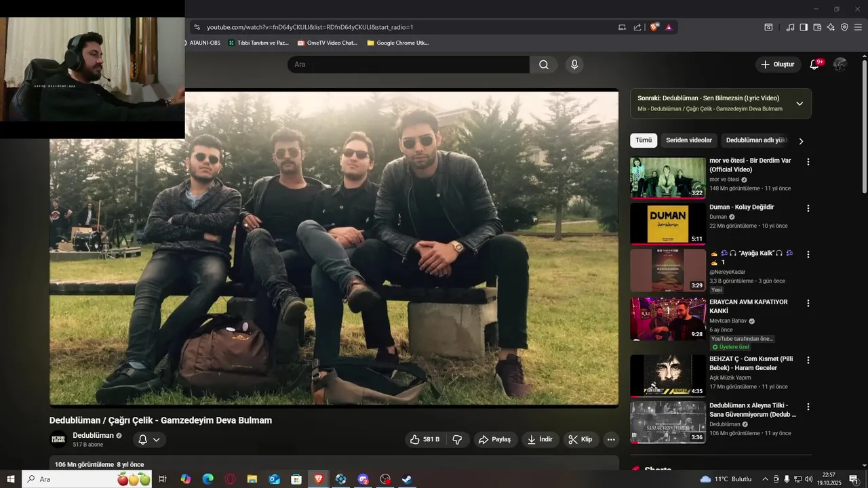Open the Windows notification center icon
The width and height of the screenshot is (868, 488).
854,479
